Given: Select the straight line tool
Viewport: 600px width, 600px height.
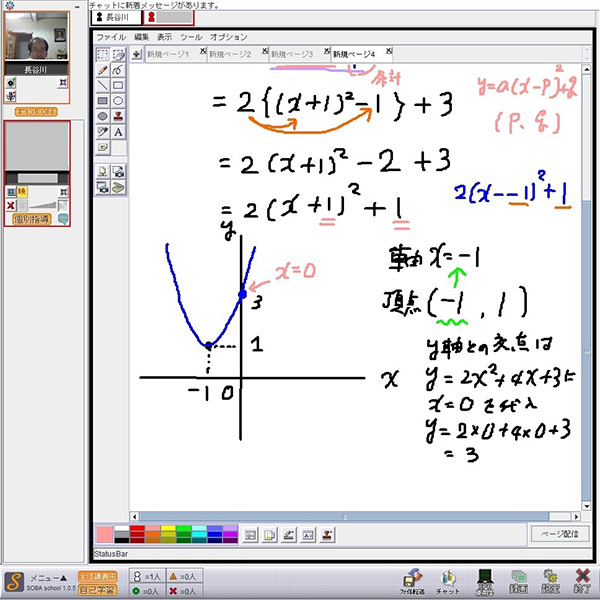Looking at the screenshot, I should click(103, 85).
